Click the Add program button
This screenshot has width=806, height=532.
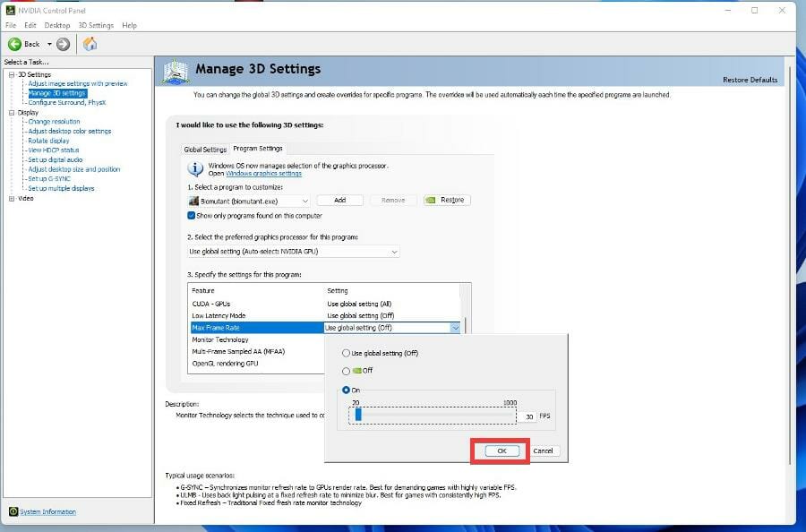tap(339, 200)
